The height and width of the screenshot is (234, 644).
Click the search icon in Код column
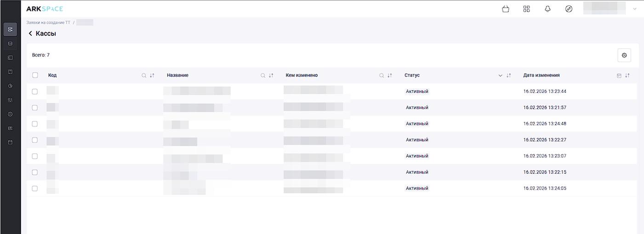coord(144,75)
